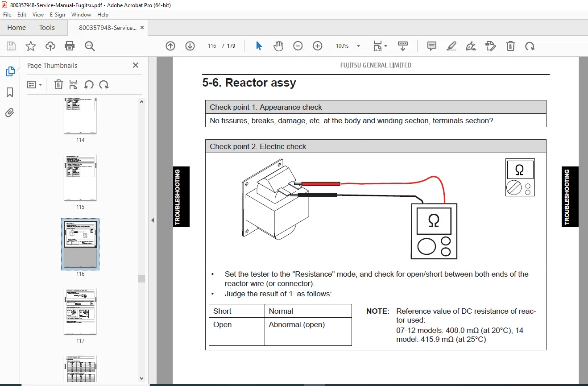The image size is (588, 386).
Task: Rotate thumbnail page clockwise
Action: pos(104,84)
